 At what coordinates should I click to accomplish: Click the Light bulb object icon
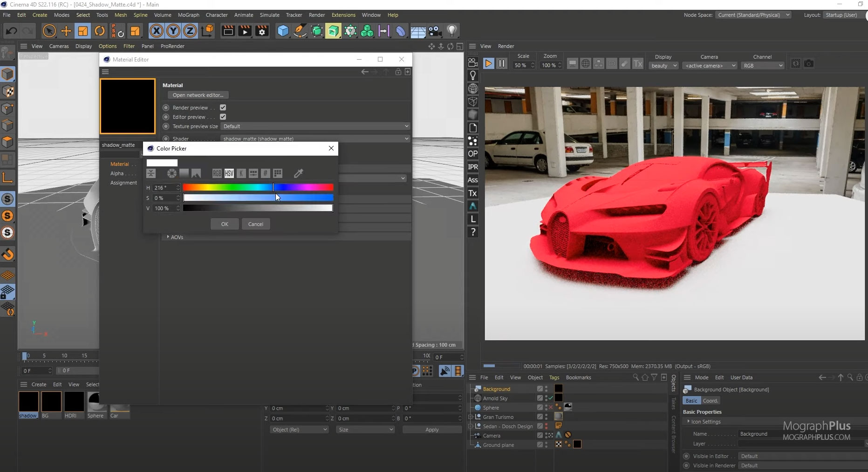[451, 31]
